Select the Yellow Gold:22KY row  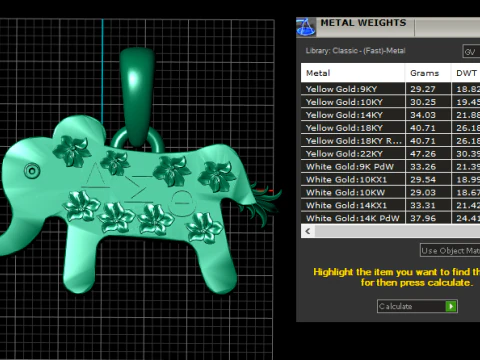point(390,154)
